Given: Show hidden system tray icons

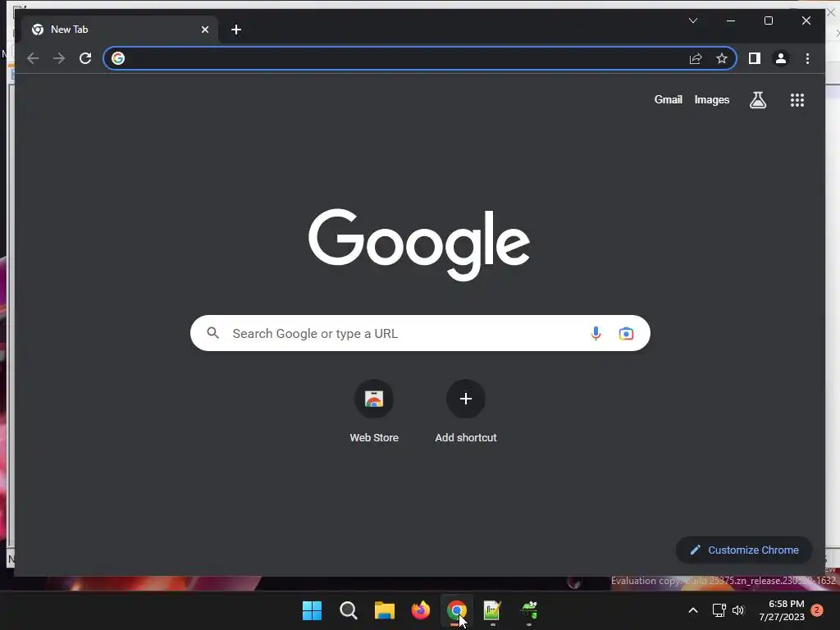Looking at the screenshot, I should pyautogui.click(x=692, y=610).
